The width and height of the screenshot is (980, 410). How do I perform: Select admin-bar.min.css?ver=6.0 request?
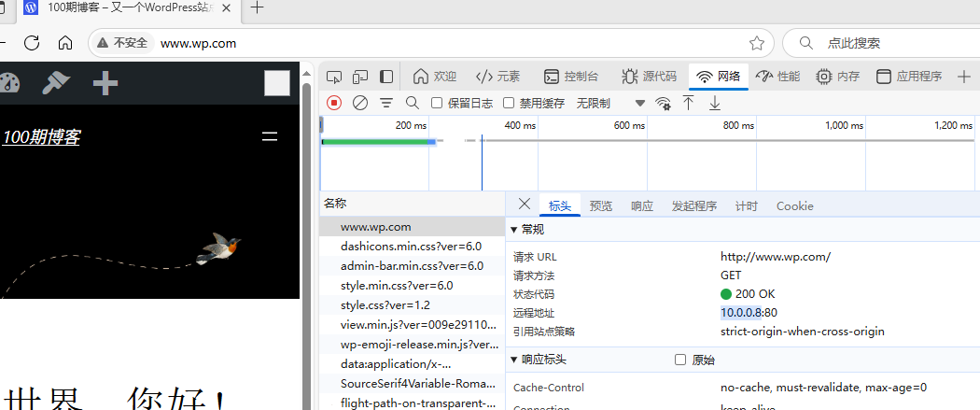point(412,265)
